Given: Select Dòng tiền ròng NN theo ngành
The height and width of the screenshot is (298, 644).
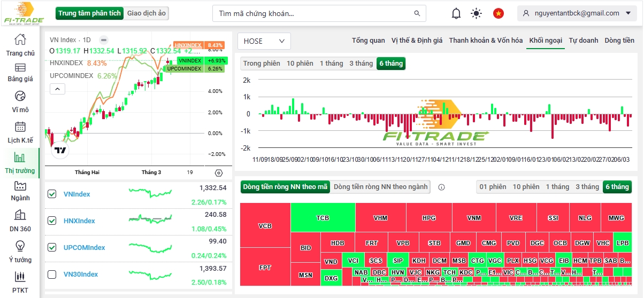Looking at the screenshot, I should [x=380, y=187].
